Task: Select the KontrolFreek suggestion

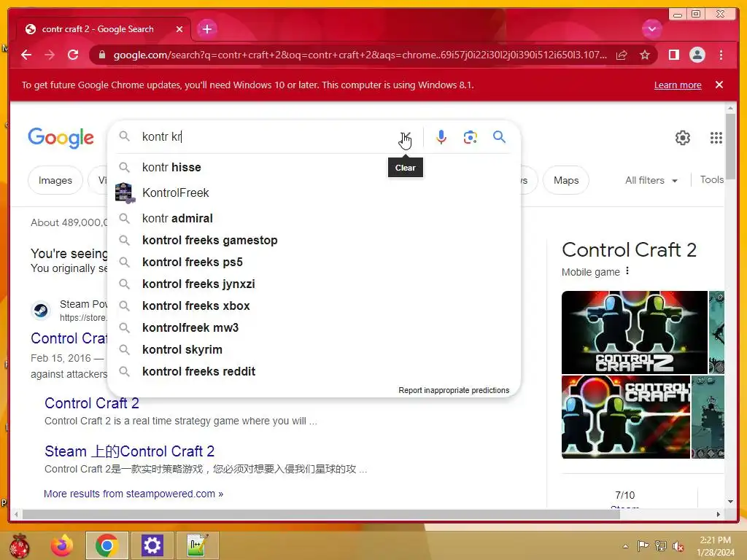Action: [x=314, y=192]
